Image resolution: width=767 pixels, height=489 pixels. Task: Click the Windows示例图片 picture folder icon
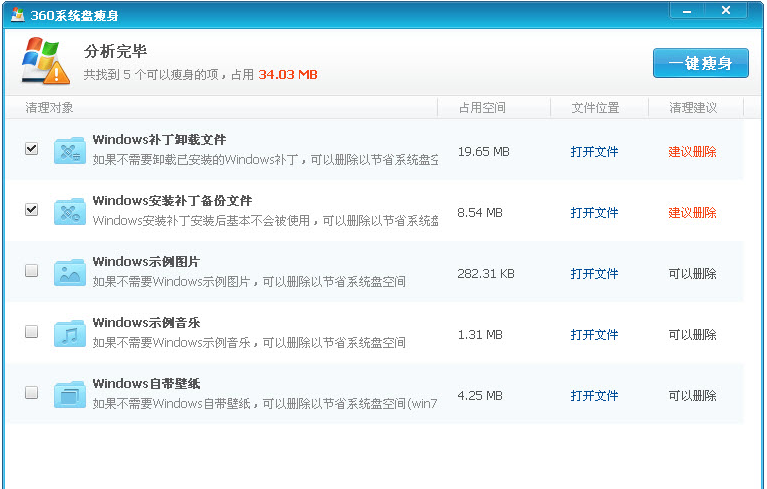tap(70, 272)
